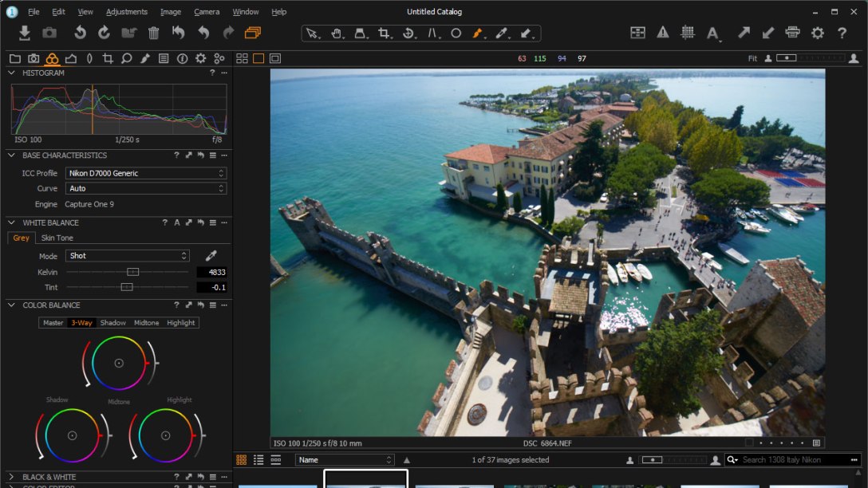Image resolution: width=868 pixels, height=488 pixels.
Task: Pick white balance with eyedropper icon
Action: point(211,256)
